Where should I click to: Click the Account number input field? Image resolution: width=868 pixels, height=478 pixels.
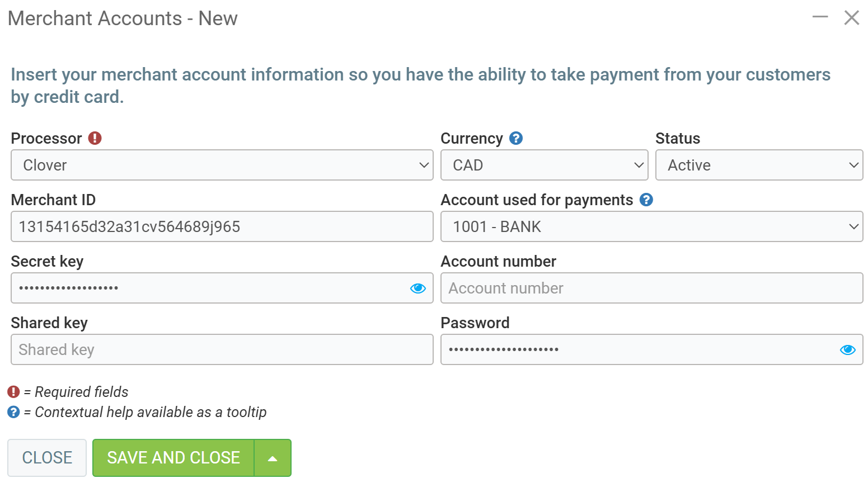(x=651, y=288)
